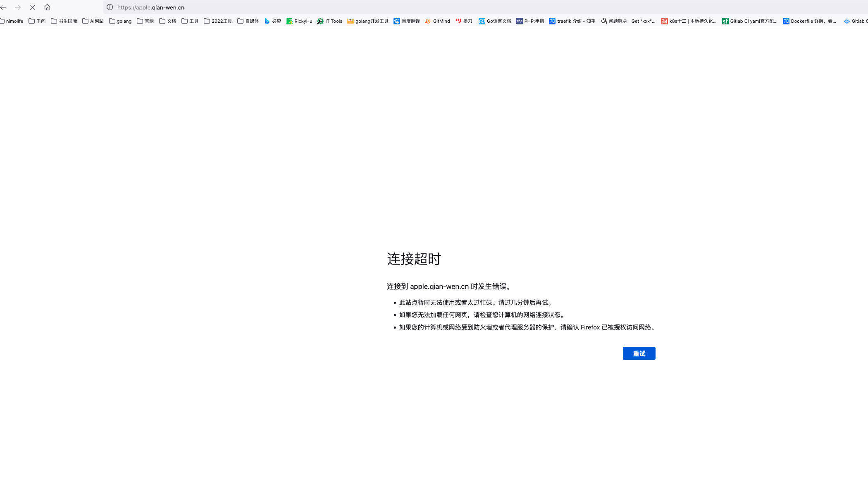Viewport: 868px width, 477px height.
Task: Open the 自媒体 bookmark folder
Action: click(248, 21)
